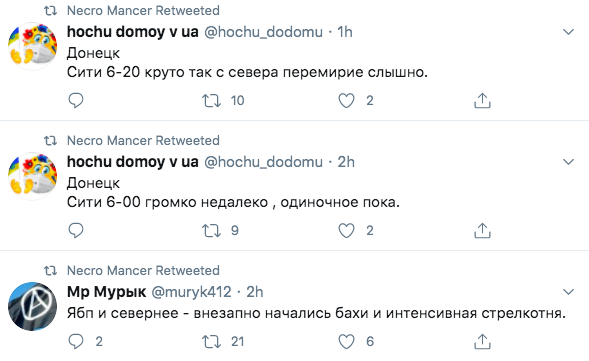Reply to the 6-00 громко недалеко tweet

click(76, 230)
